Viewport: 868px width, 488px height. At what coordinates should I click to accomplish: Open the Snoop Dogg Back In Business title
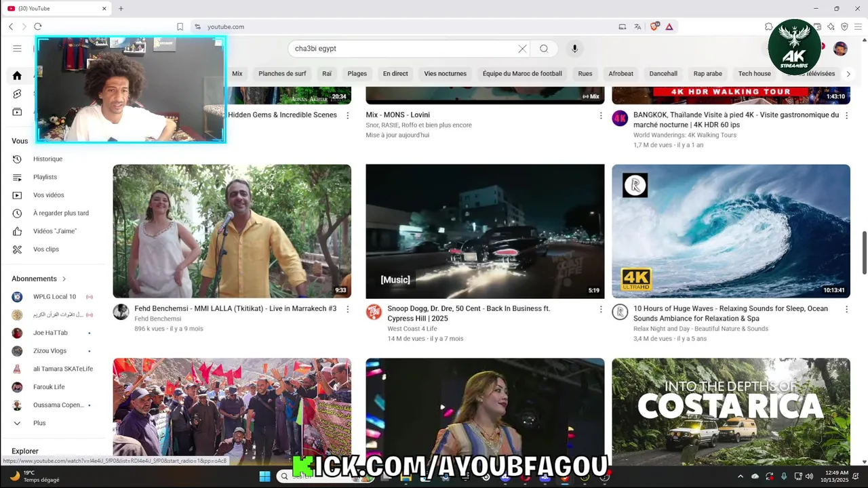469,313
